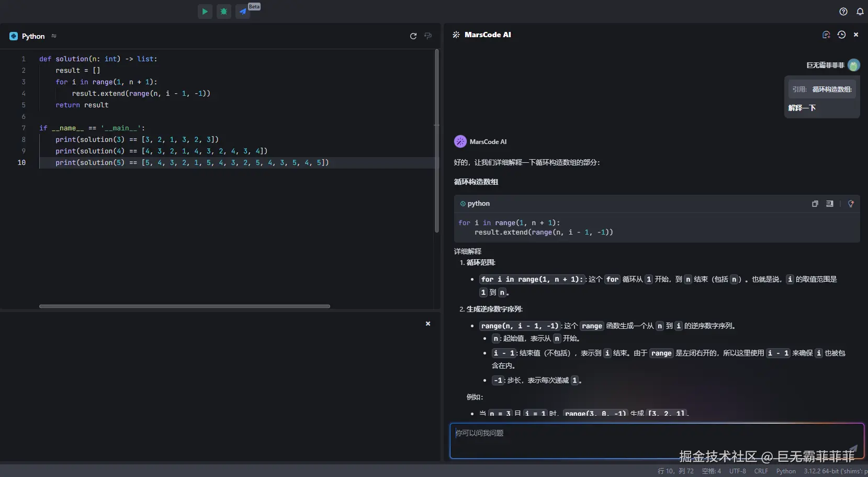Click the editor horizontal scrollbar
The image size is (868, 477).
tap(185, 306)
